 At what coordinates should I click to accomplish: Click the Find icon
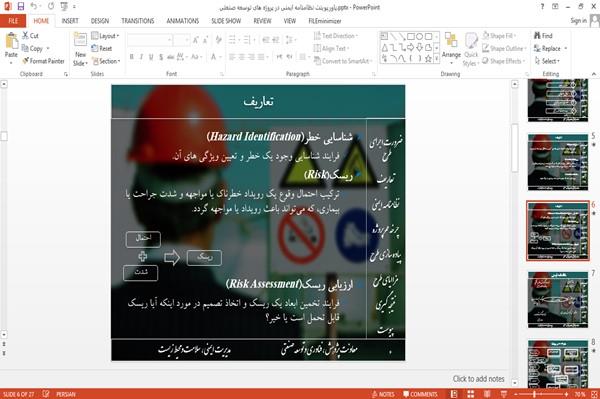tap(537, 36)
